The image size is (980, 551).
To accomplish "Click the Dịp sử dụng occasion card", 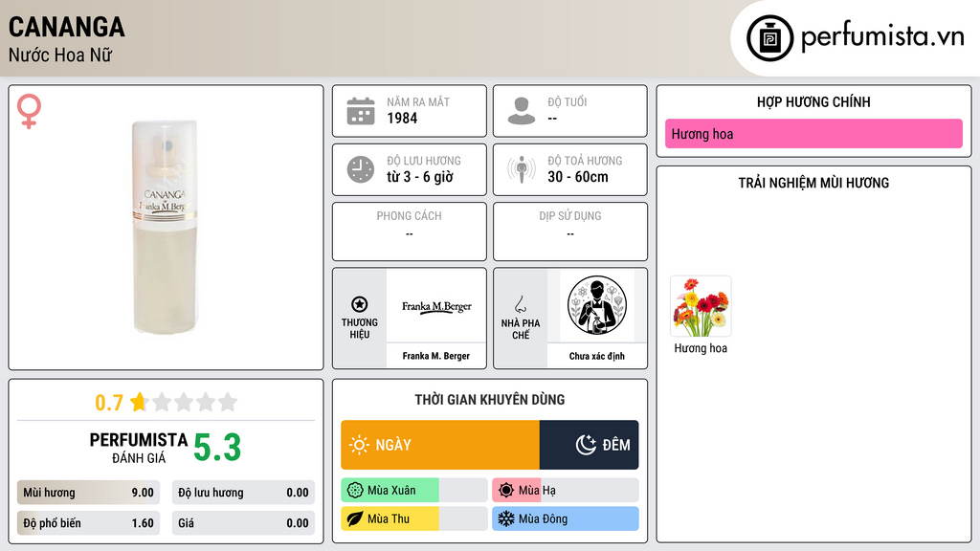I will (x=570, y=231).
